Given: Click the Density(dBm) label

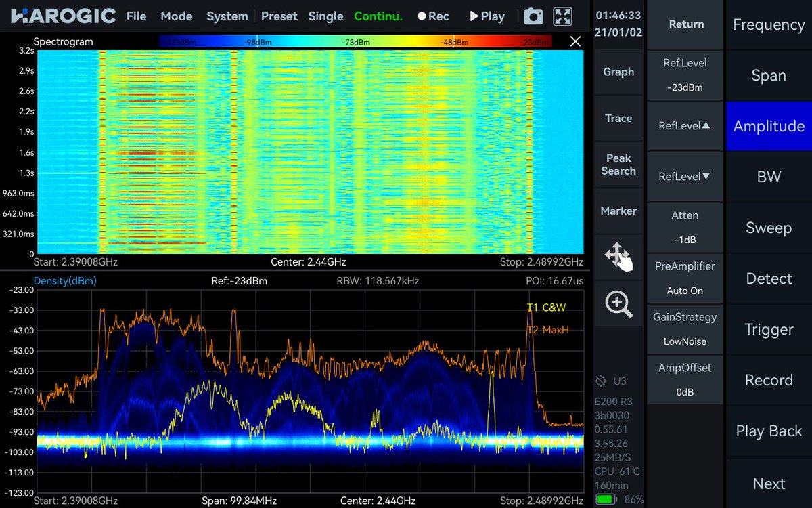Looking at the screenshot, I should tap(65, 280).
